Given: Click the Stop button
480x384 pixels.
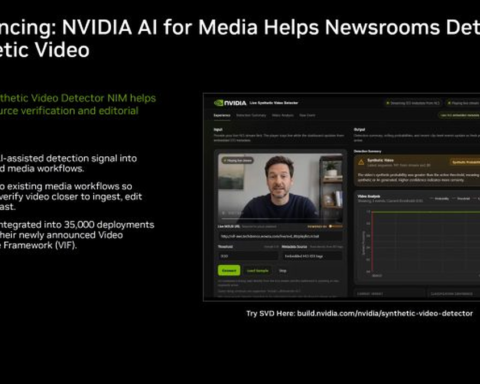Looking at the screenshot, I should (283, 270).
